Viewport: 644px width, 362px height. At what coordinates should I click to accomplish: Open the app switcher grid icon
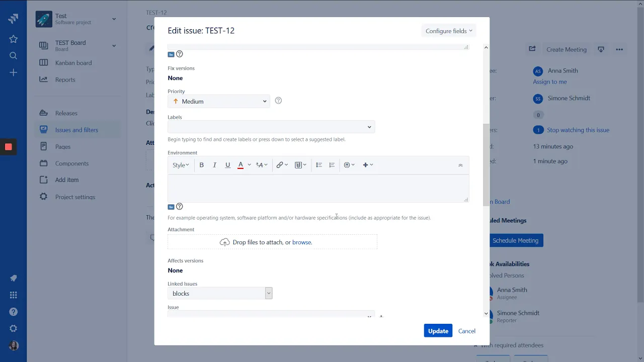pos(14,295)
